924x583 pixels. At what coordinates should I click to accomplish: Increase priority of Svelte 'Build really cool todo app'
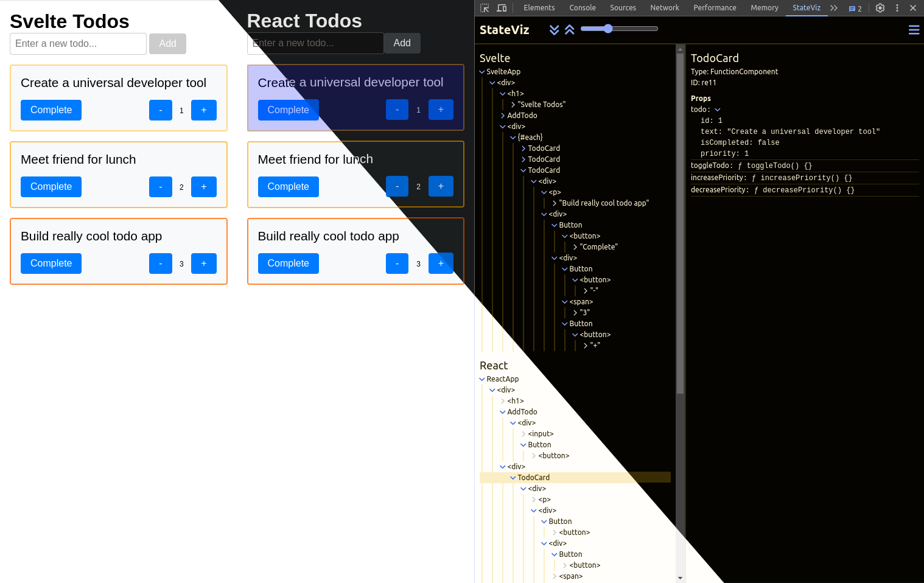(204, 264)
